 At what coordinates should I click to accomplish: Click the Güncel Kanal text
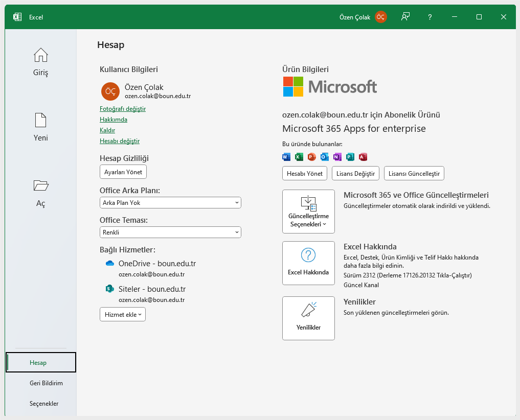(361, 285)
